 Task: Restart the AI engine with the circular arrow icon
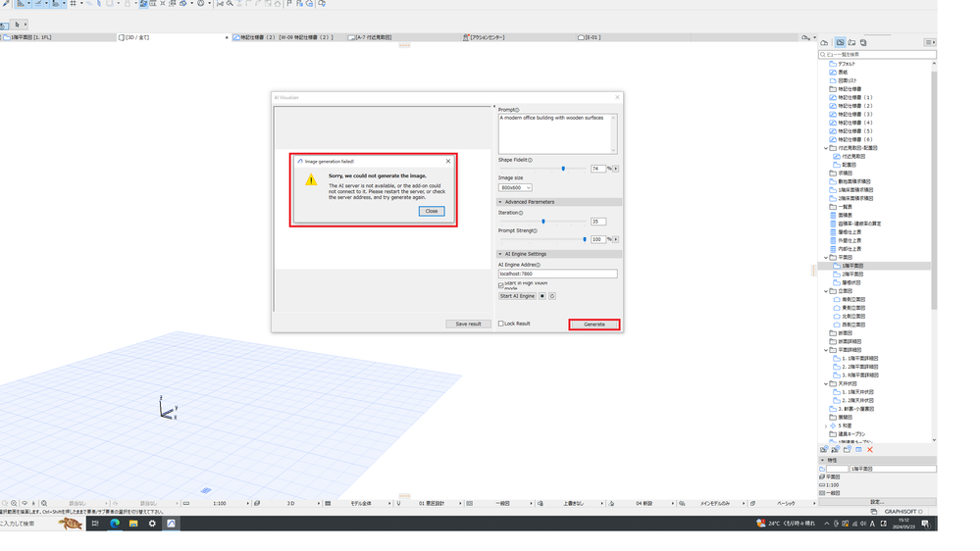(x=552, y=296)
